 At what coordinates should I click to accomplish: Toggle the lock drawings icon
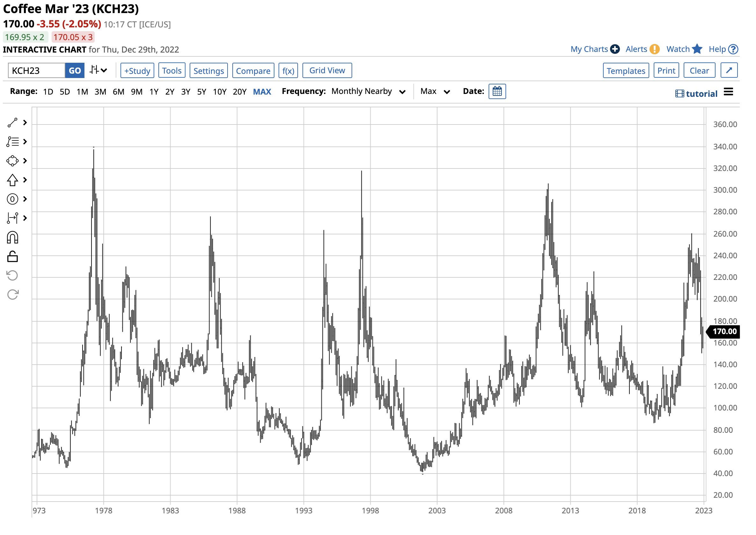tap(12, 257)
